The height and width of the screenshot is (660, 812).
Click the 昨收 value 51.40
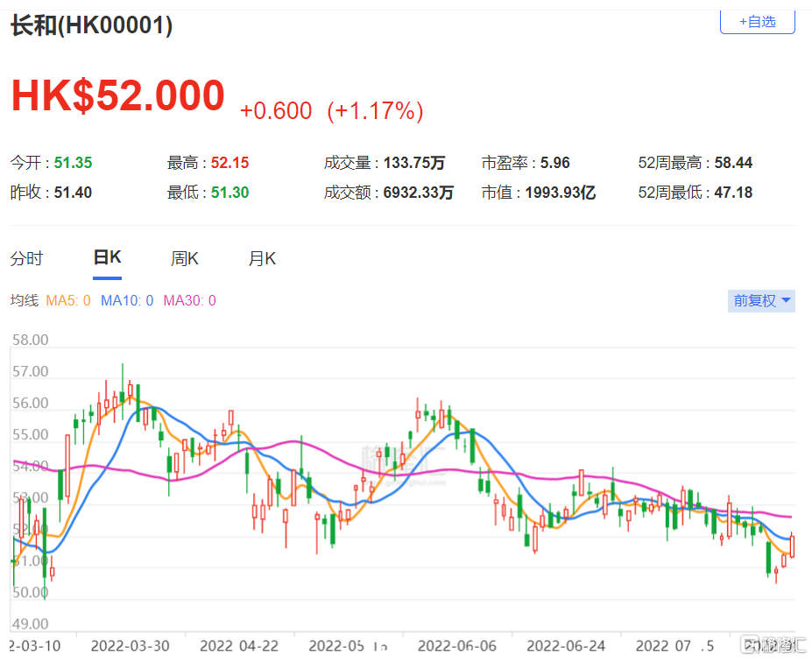click(x=73, y=193)
